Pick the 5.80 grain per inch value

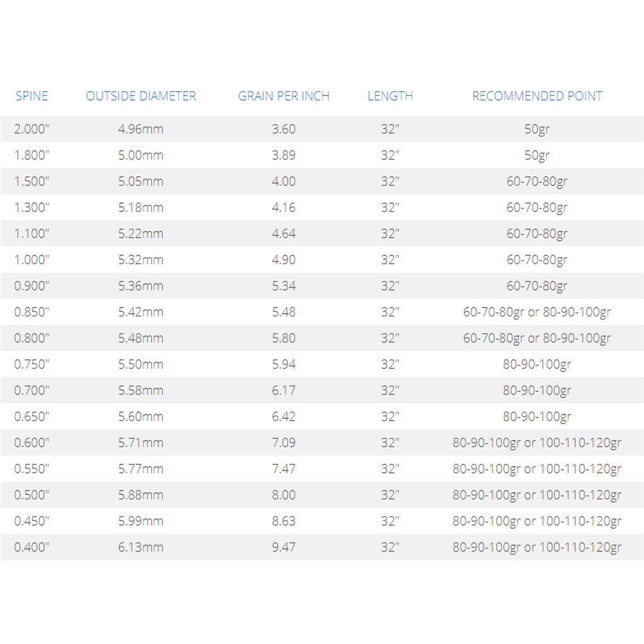click(284, 338)
